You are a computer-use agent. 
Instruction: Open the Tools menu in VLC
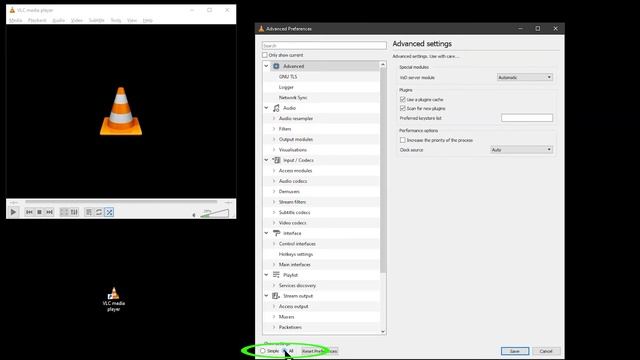click(116, 20)
